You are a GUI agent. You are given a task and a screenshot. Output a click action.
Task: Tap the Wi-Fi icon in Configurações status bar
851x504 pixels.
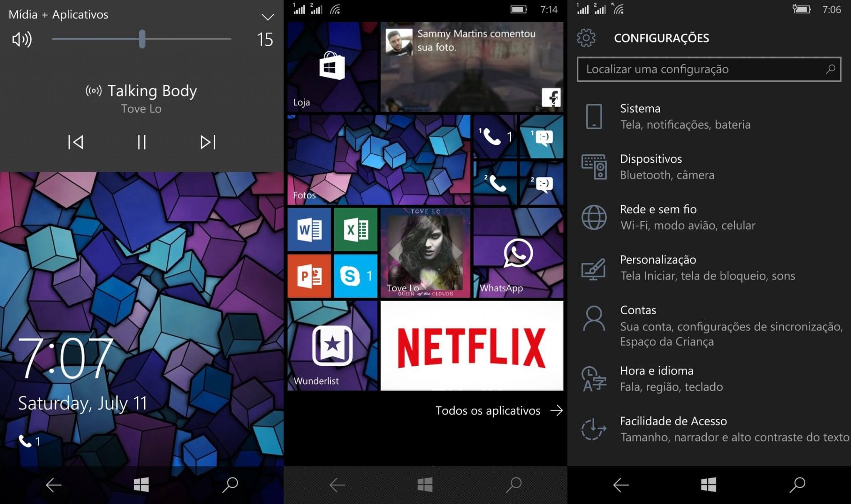(x=618, y=9)
